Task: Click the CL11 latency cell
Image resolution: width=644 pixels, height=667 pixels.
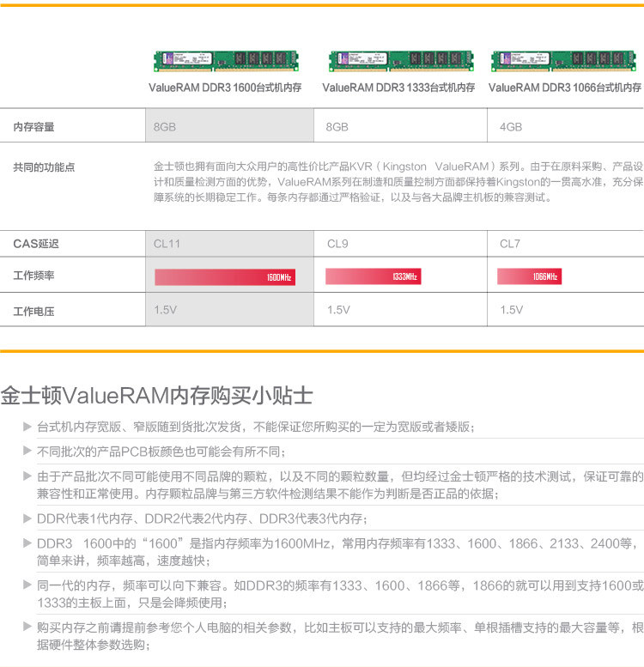Action: point(230,244)
